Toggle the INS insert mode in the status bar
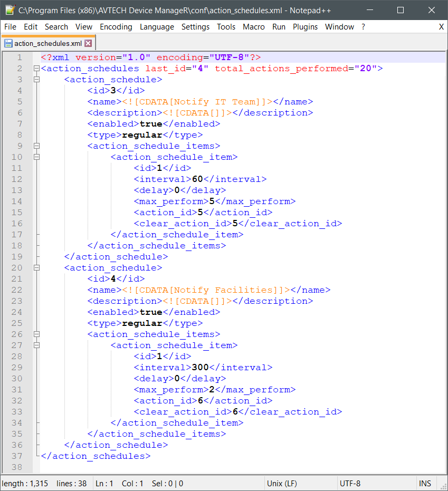 pyautogui.click(x=425, y=483)
